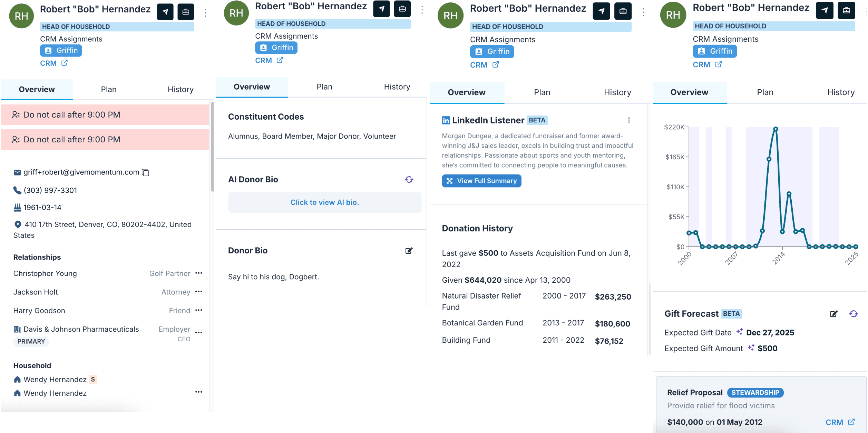Copy the griff+robert email address
The height and width of the screenshot is (433, 868).
tap(146, 172)
